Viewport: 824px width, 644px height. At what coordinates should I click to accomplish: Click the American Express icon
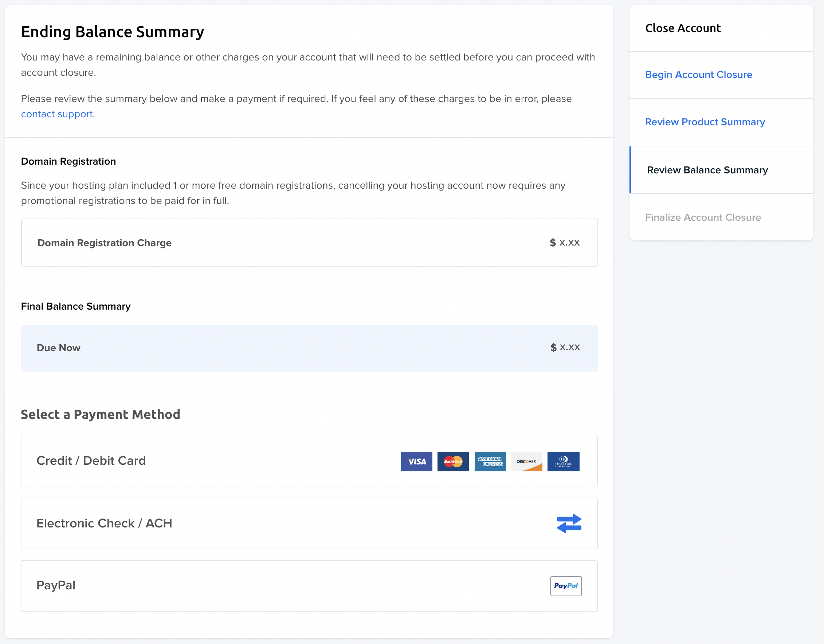(x=490, y=462)
